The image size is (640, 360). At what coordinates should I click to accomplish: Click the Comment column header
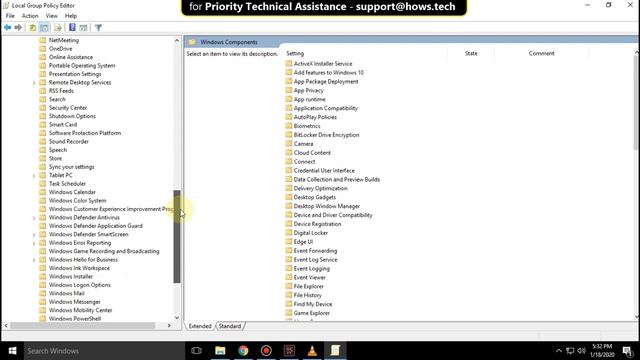click(541, 53)
